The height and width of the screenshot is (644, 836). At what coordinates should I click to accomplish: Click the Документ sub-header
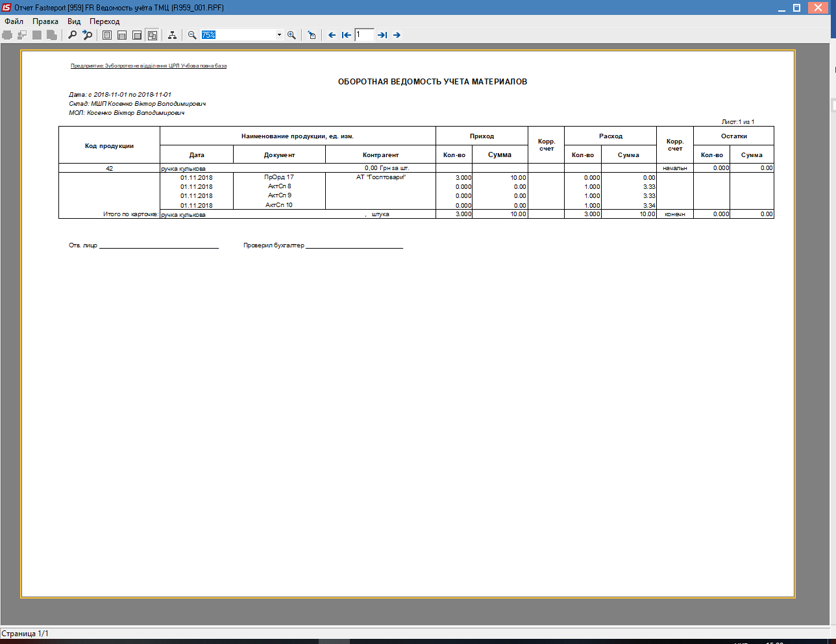coord(279,155)
